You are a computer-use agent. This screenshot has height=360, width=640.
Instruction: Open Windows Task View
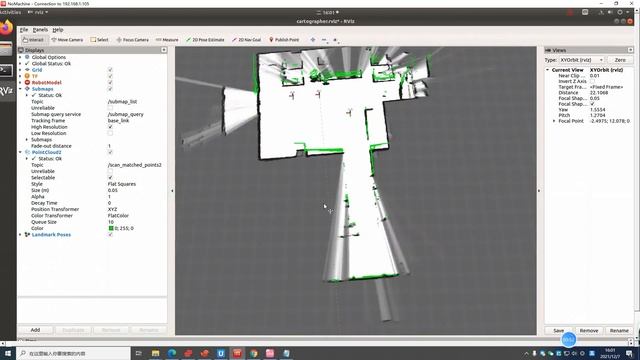pos(138,353)
